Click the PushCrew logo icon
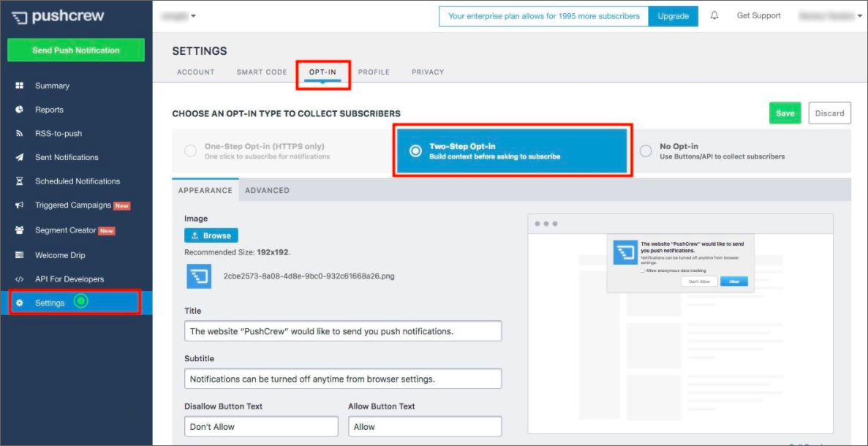This screenshot has height=446, width=868. click(x=19, y=17)
